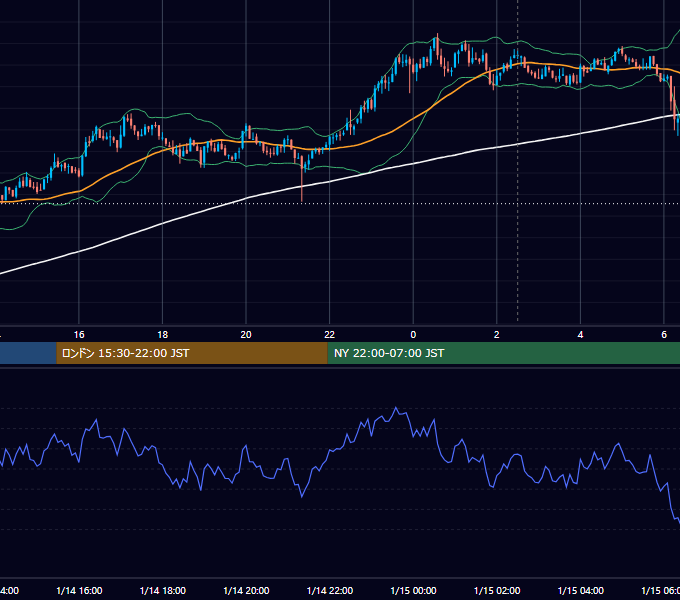Click the highest candle peak after midnight
The height and width of the screenshot is (600, 680).
(437, 44)
